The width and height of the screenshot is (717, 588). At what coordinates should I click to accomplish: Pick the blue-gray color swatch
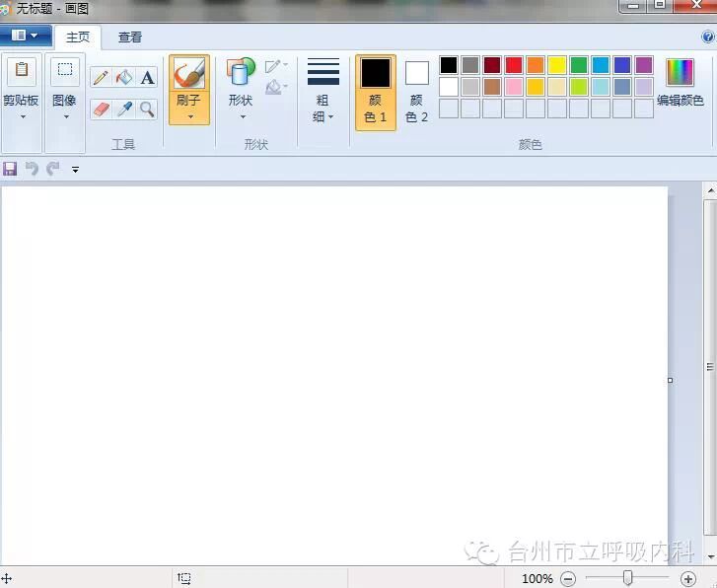[622, 87]
